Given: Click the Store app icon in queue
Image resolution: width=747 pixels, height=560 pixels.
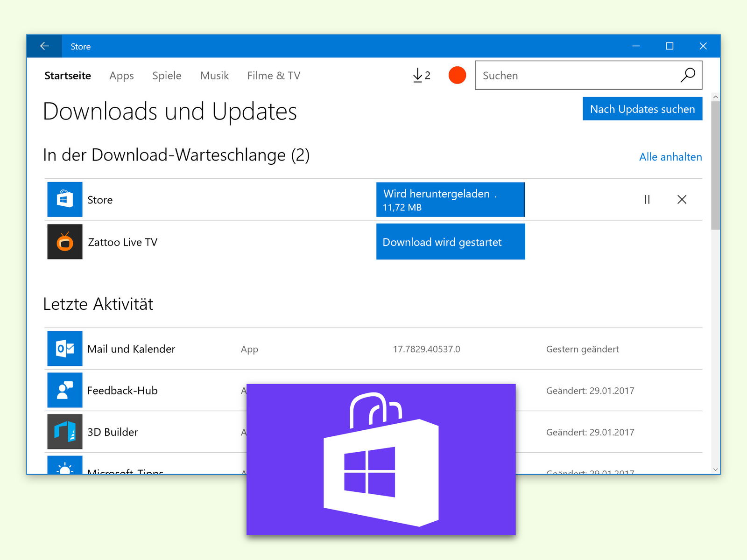Looking at the screenshot, I should tap(65, 199).
